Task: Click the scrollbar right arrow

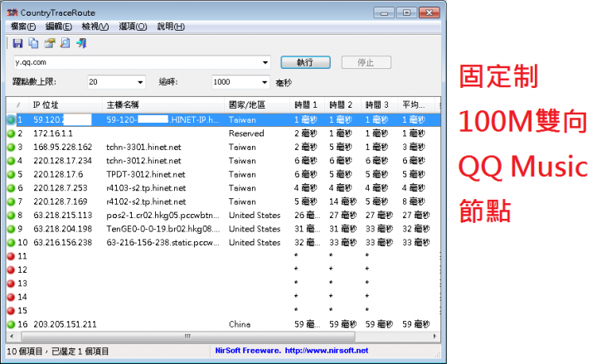Action: 434,336
